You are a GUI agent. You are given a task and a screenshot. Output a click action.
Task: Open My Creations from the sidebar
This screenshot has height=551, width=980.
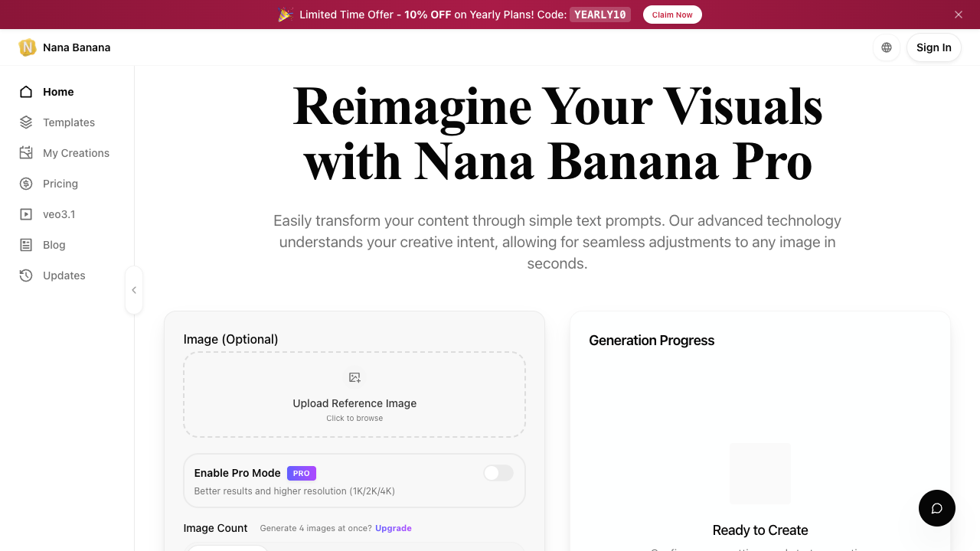pos(25,152)
